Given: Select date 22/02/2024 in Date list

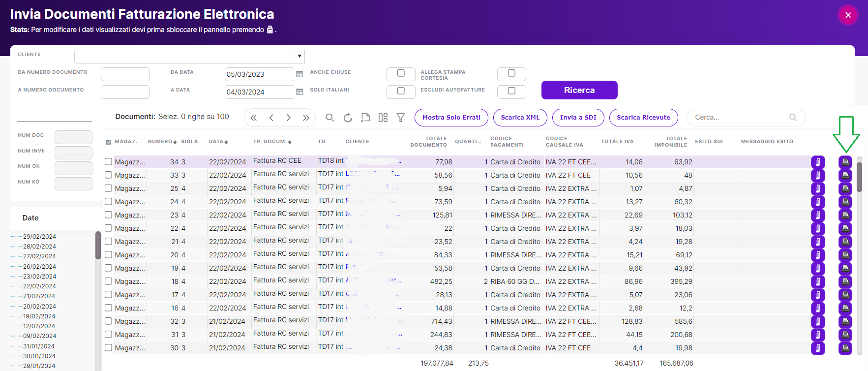Looking at the screenshot, I should [39, 286].
